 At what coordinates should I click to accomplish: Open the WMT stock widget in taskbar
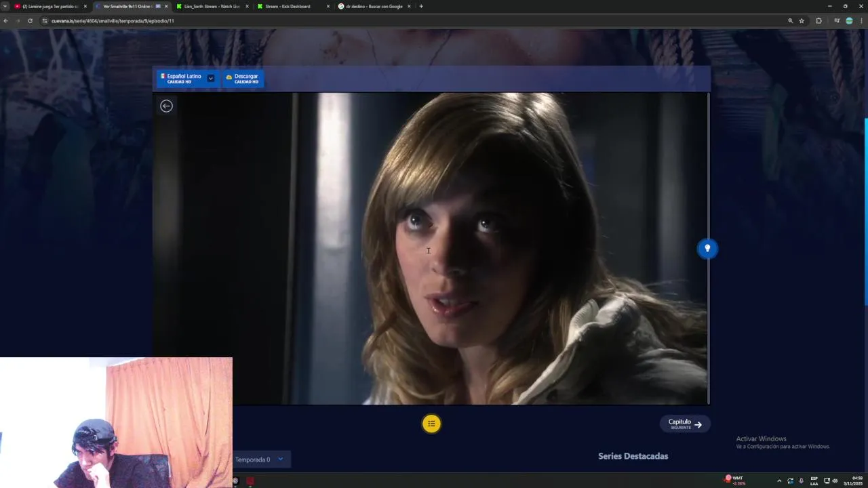735,481
